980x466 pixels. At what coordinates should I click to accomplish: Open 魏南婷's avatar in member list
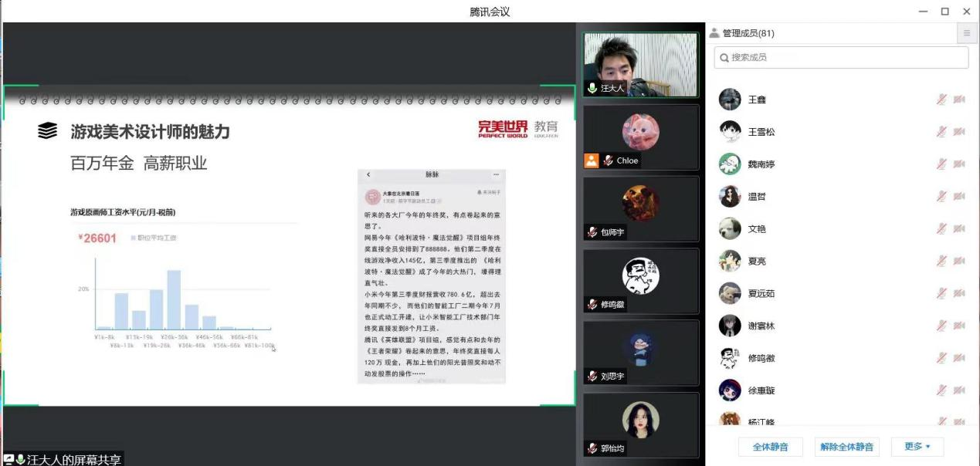tap(730, 164)
